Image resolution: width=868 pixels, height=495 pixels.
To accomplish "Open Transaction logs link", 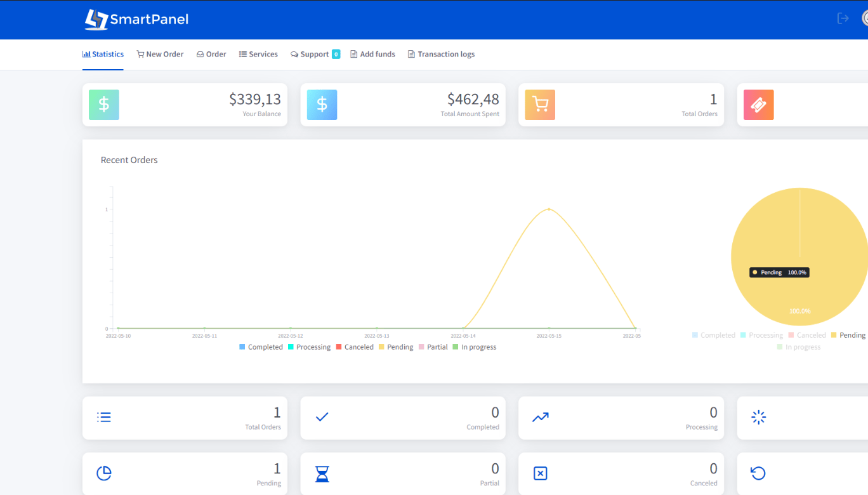I will click(441, 55).
